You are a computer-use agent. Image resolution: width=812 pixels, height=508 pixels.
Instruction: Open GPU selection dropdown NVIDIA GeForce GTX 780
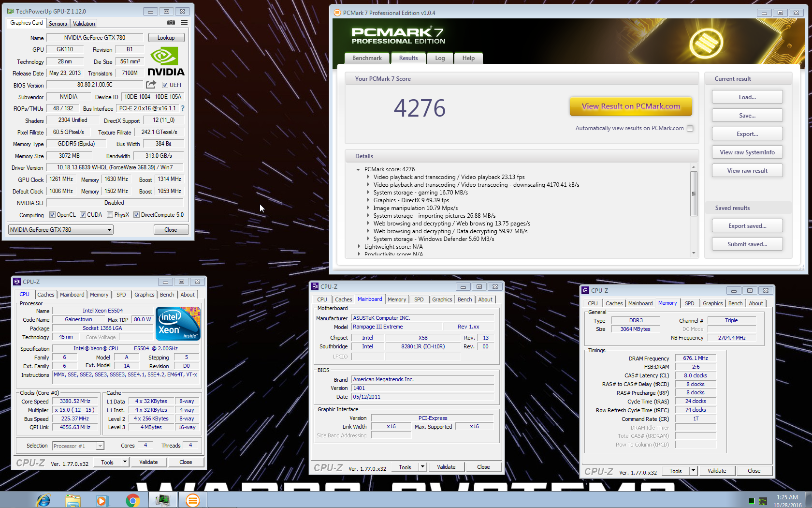coord(61,230)
